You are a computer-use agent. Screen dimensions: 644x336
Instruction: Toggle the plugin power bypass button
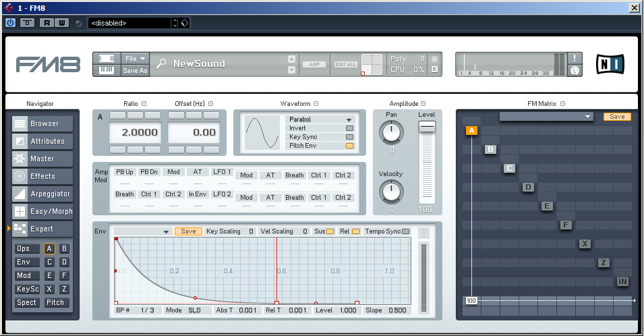(11, 22)
